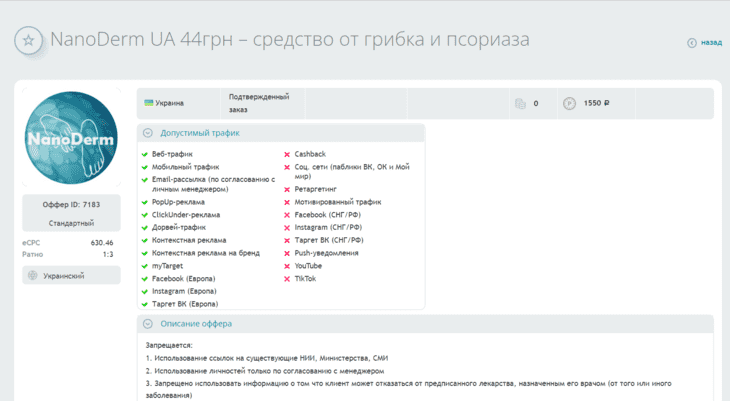
Task: Click the back arrow icon next to назад
Action: (x=692, y=43)
